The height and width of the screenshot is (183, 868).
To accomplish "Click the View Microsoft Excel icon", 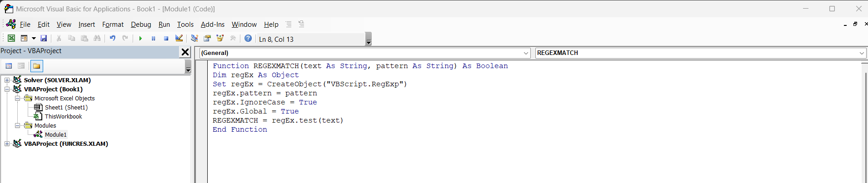I will [11, 39].
